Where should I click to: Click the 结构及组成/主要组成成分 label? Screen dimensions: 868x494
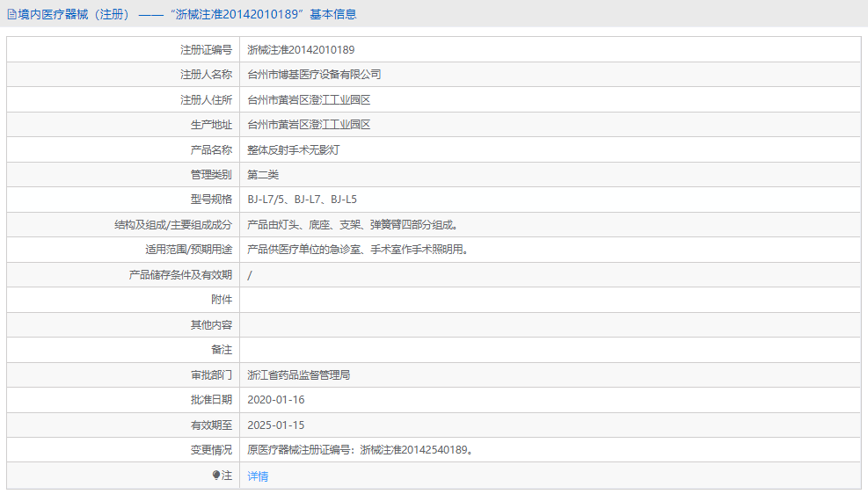(x=173, y=225)
